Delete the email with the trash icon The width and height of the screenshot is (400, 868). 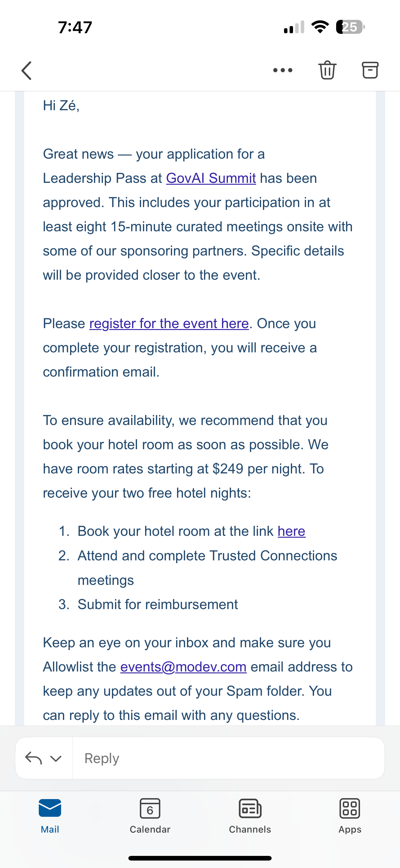pyautogui.click(x=327, y=70)
